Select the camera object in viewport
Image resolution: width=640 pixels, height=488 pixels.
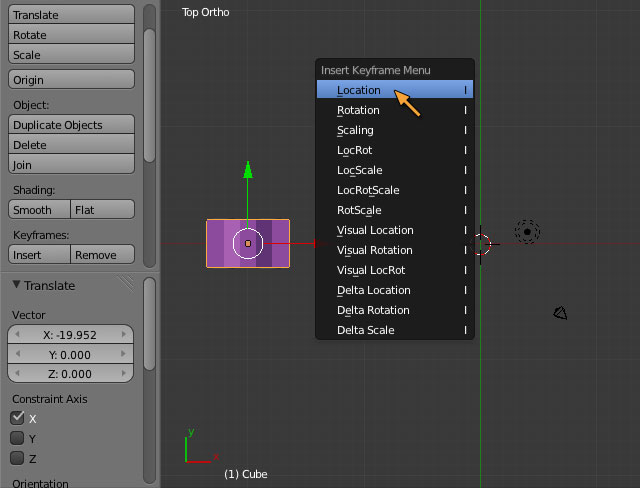click(560, 313)
